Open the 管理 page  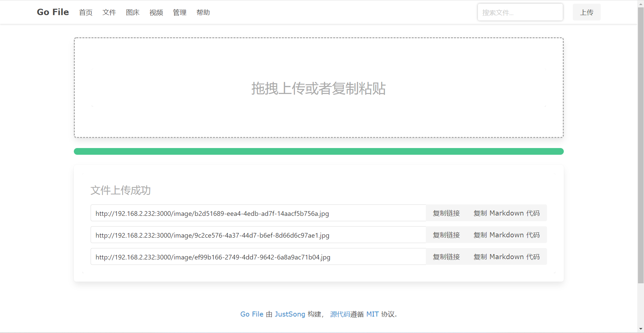[x=180, y=12]
